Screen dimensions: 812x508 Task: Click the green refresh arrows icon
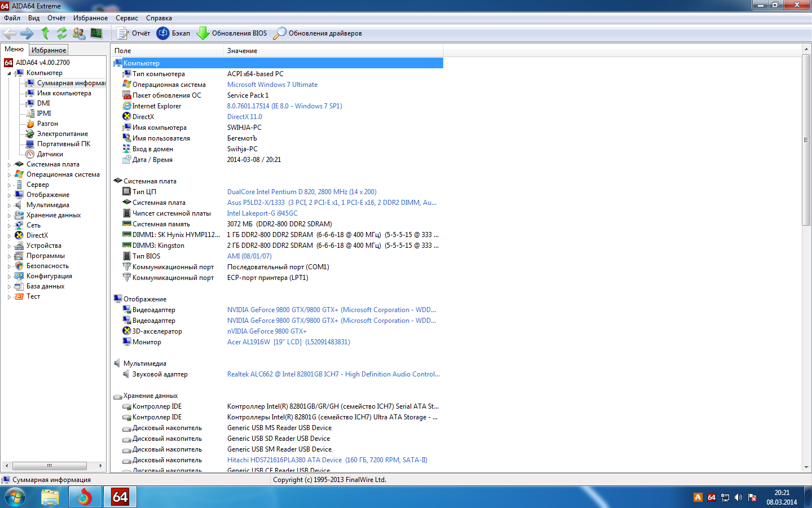pyautogui.click(x=61, y=33)
